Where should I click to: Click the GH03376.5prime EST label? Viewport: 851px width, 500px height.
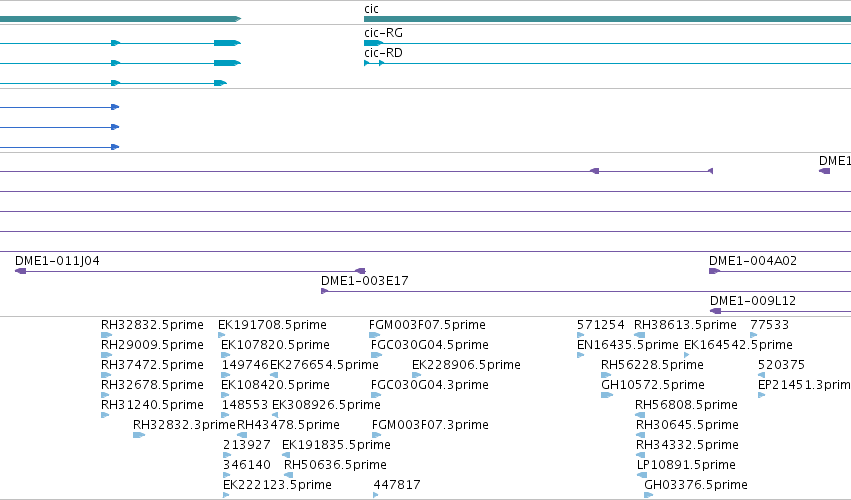point(696,485)
